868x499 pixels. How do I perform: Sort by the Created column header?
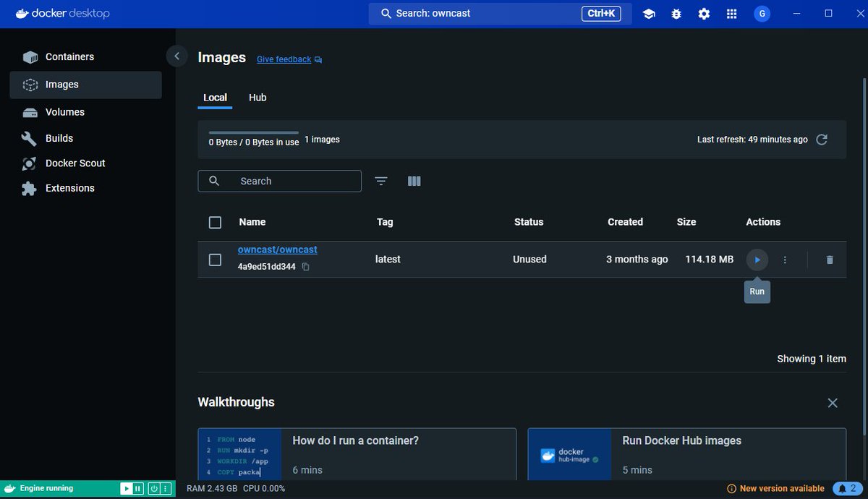tap(625, 222)
